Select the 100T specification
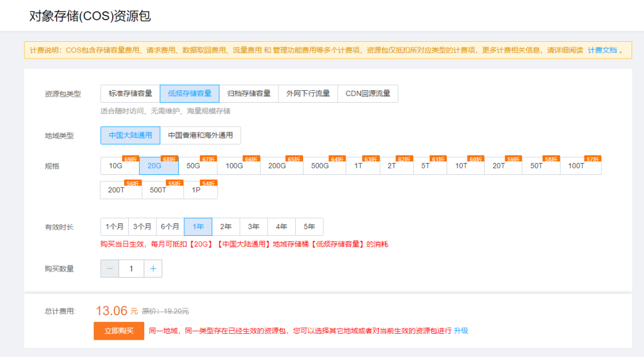 [580, 166]
